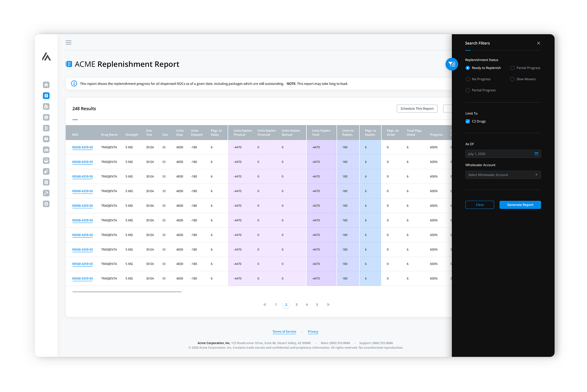
Task: Open the help question bubble icon
Action: coord(46,139)
